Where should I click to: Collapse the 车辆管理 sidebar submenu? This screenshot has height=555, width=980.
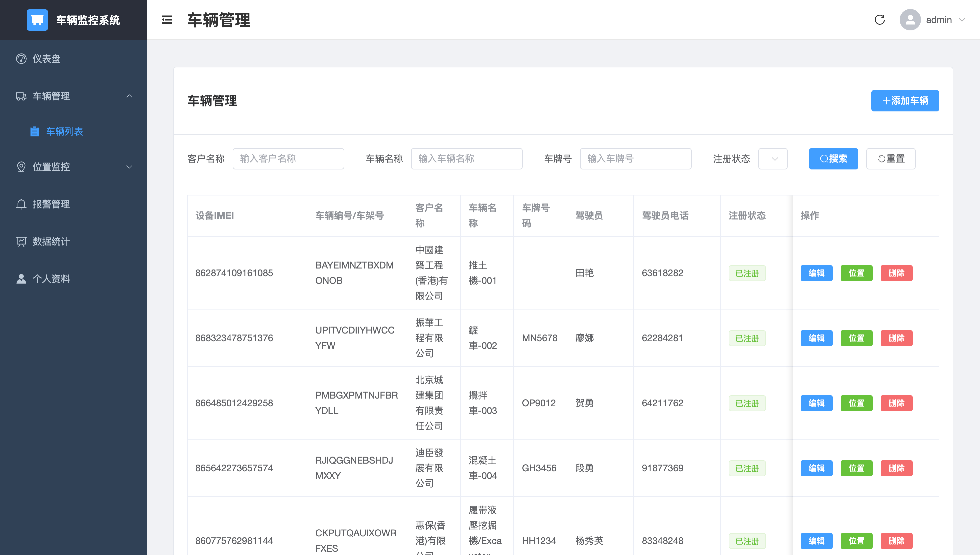click(129, 96)
